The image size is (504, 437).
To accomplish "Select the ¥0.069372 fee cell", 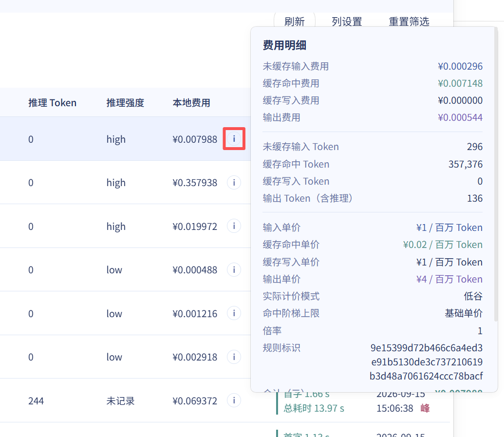I will pos(195,401).
